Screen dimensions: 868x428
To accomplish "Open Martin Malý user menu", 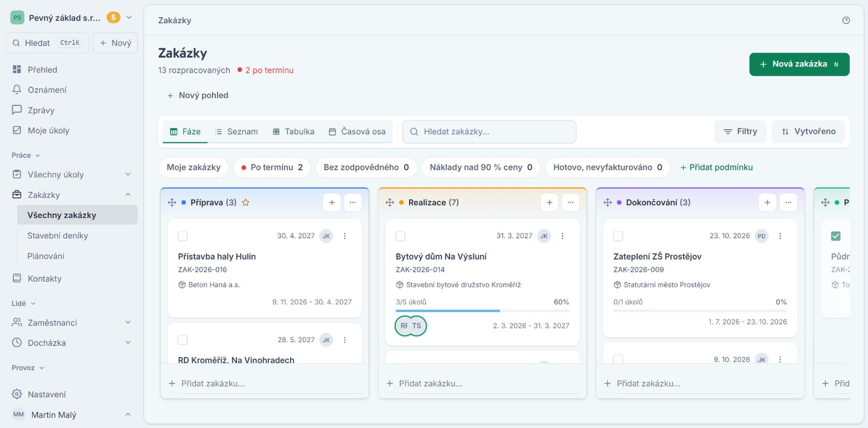I will [x=72, y=415].
